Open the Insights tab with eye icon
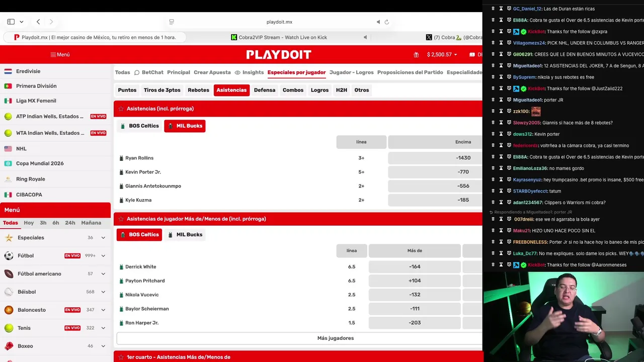Screen dimensions: 644x362 (x=249, y=72)
